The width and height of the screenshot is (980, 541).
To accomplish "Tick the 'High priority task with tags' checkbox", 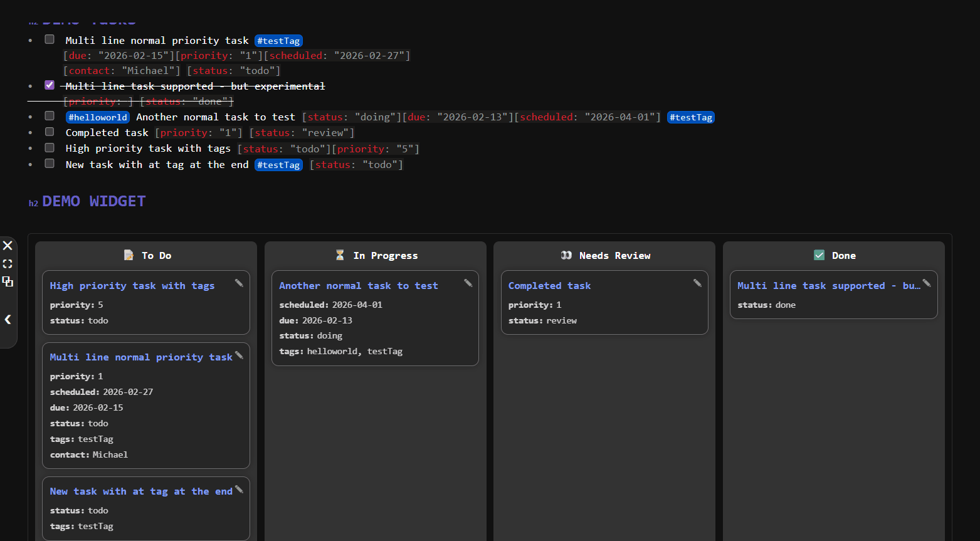I will pyautogui.click(x=50, y=148).
